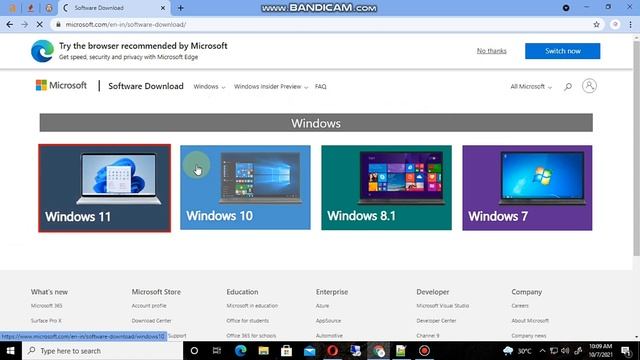Image resolution: width=640 pixels, height=360 pixels.
Task: Open the FAQ menu item
Action: 320,87
